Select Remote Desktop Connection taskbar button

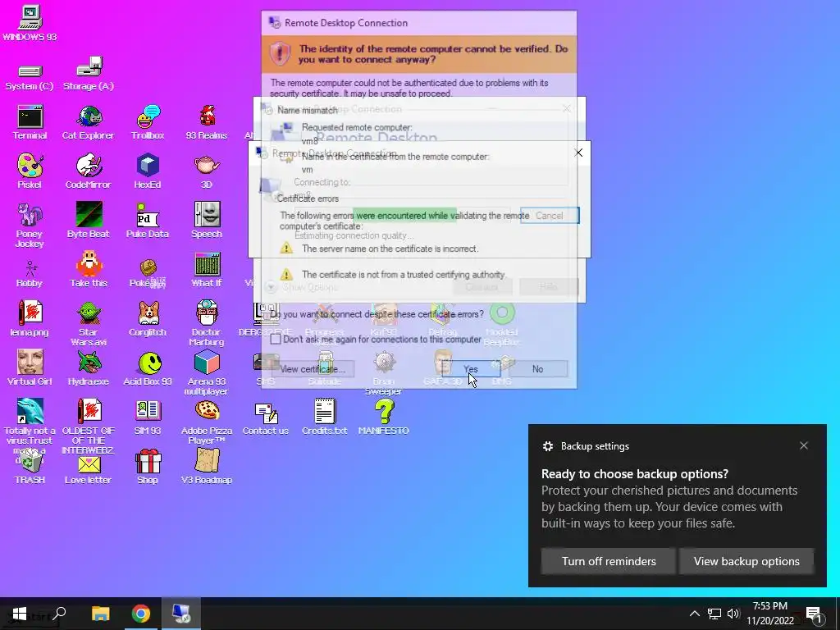click(181, 614)
